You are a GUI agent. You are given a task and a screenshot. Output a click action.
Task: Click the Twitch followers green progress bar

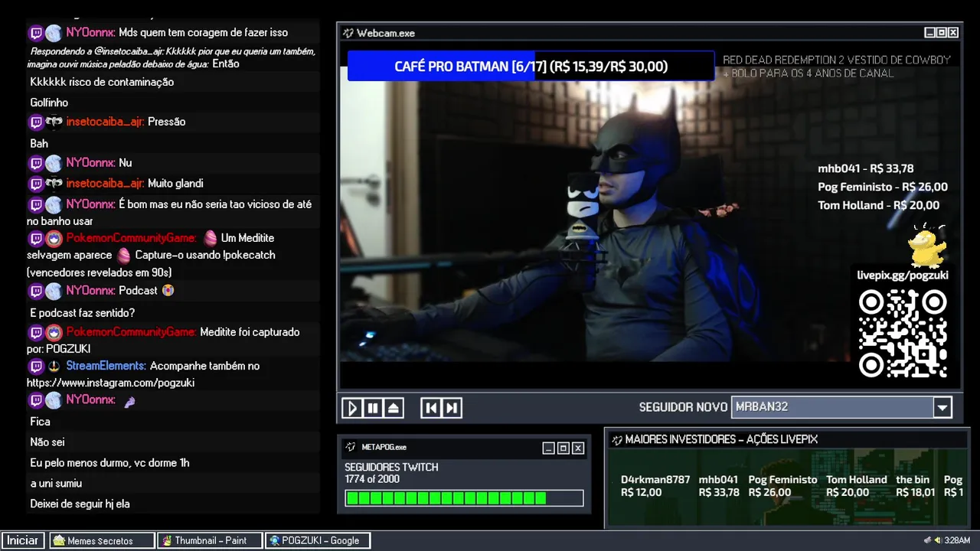point(464,498)
